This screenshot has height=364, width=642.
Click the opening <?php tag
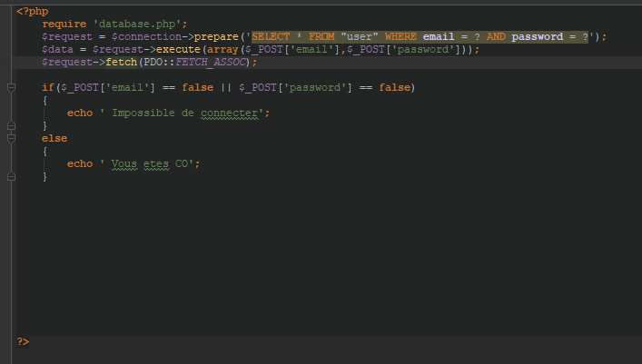(x=33, y=12)
